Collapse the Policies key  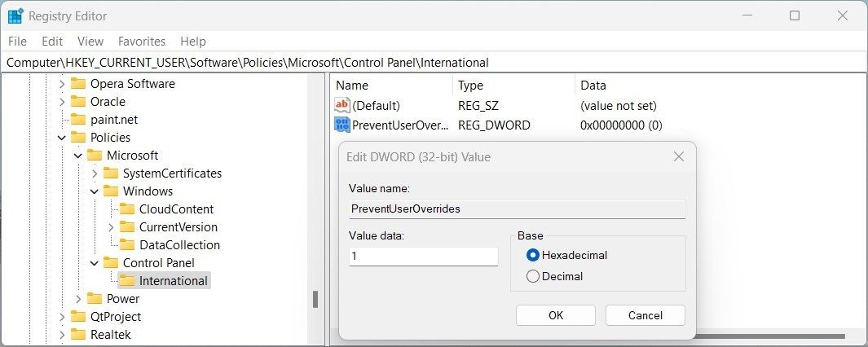pos(62,137)
